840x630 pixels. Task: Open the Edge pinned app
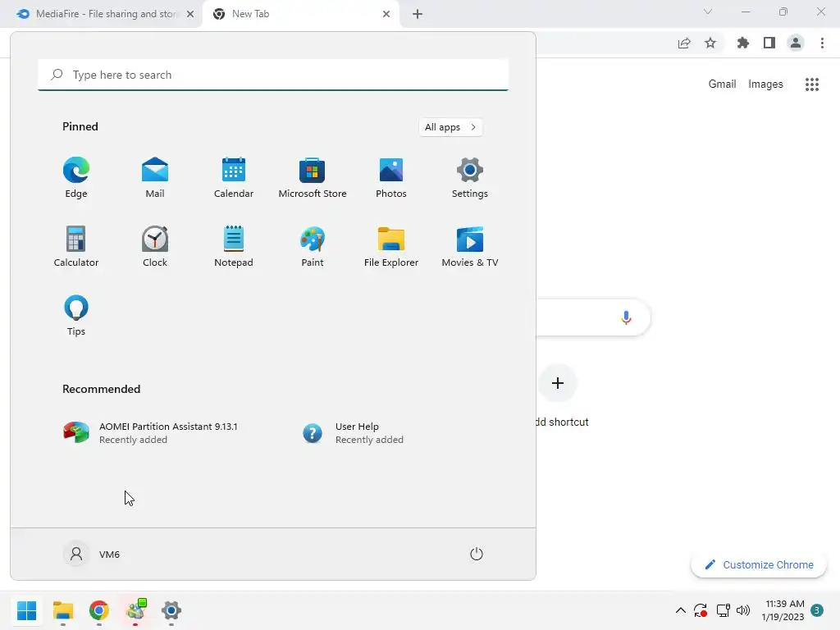[76, 178]
